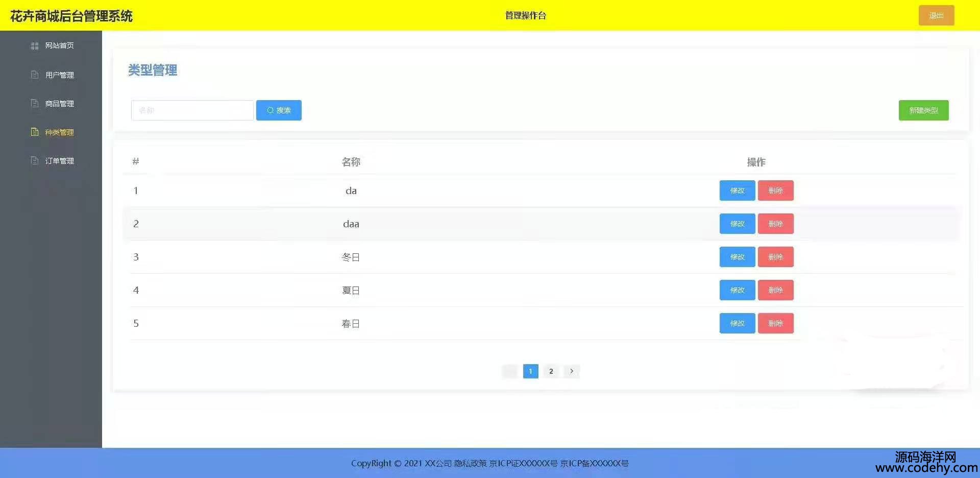Click the disabled previous-page pagination button
The image size is (980, 478).
510,371
